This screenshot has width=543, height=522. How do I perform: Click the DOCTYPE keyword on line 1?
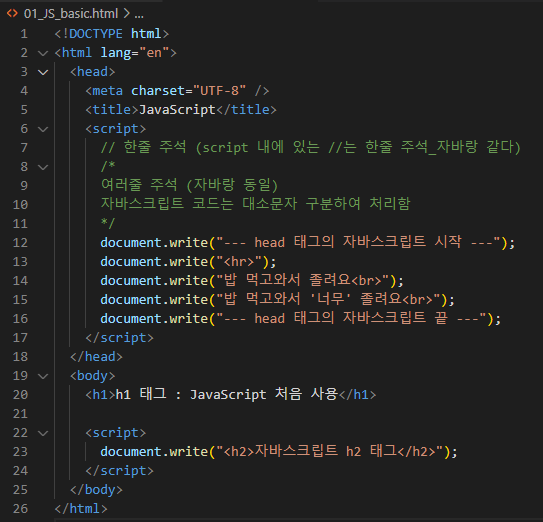pos(96,34)
